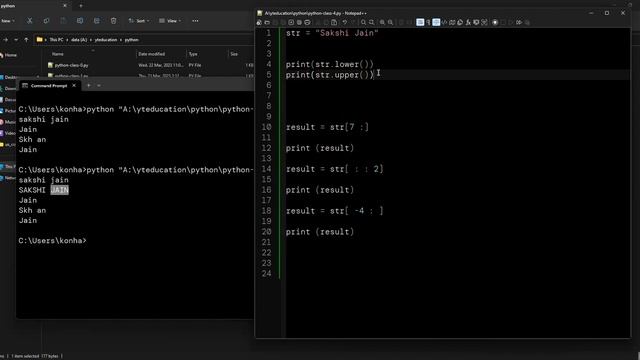Open Folder as Workspace icon in Notepad++
Viewport: 640px width, 360px height.
(476, 22)
